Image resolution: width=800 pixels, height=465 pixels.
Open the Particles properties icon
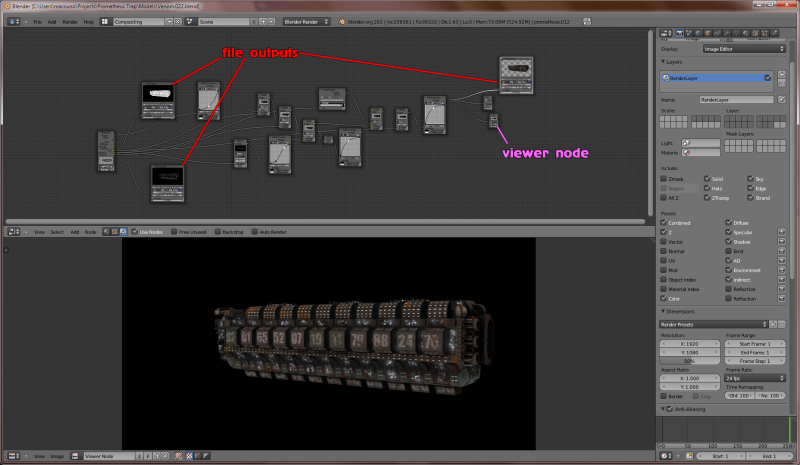(764, 33)
